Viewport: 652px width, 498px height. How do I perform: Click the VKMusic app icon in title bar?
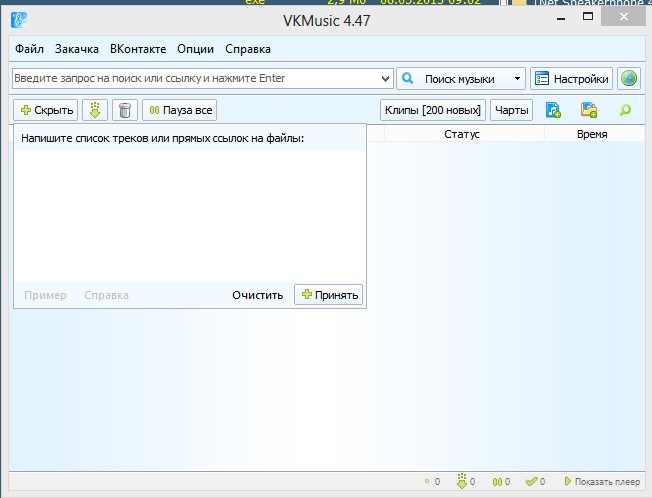point(19,20)
